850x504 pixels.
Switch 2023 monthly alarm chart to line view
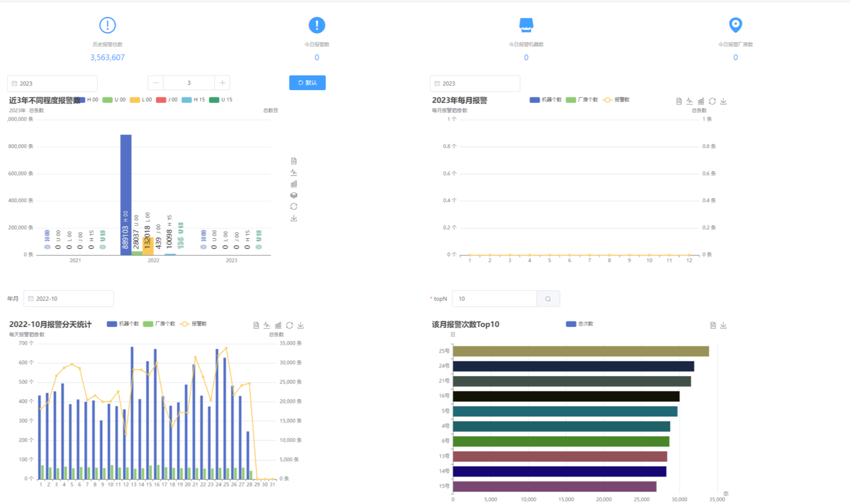tap(690, 101)
